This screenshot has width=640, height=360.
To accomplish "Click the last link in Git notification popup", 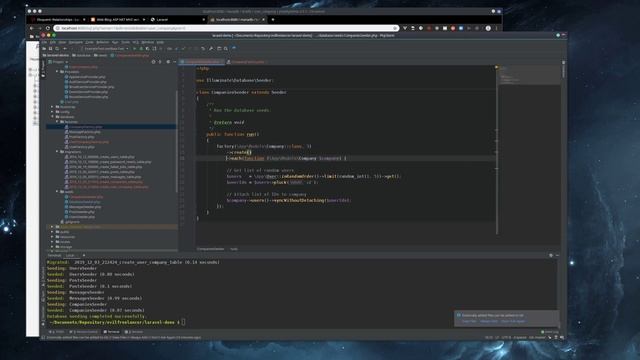I will [513, 321].
